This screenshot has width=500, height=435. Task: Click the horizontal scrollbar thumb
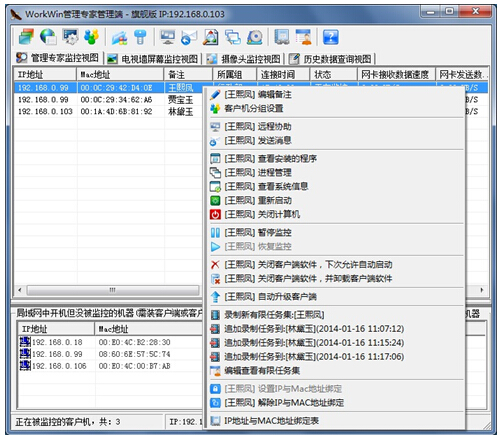click(x=113, y=290)
